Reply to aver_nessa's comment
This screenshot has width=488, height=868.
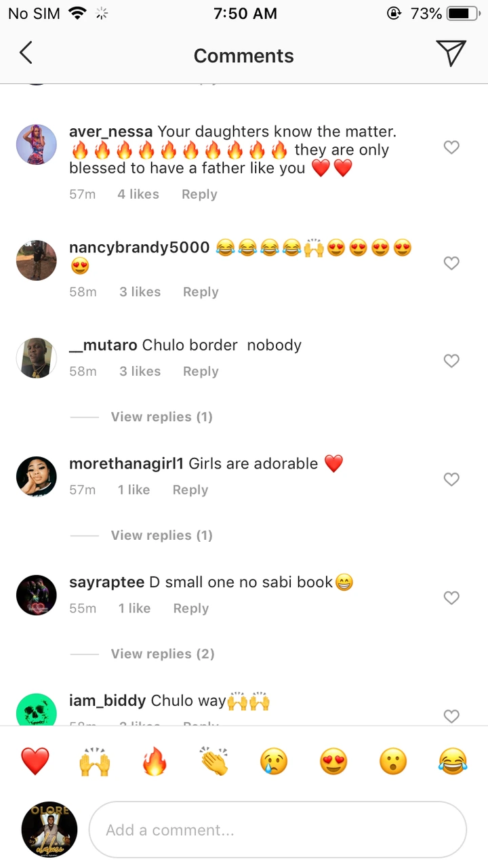click(x=199, y=195)
